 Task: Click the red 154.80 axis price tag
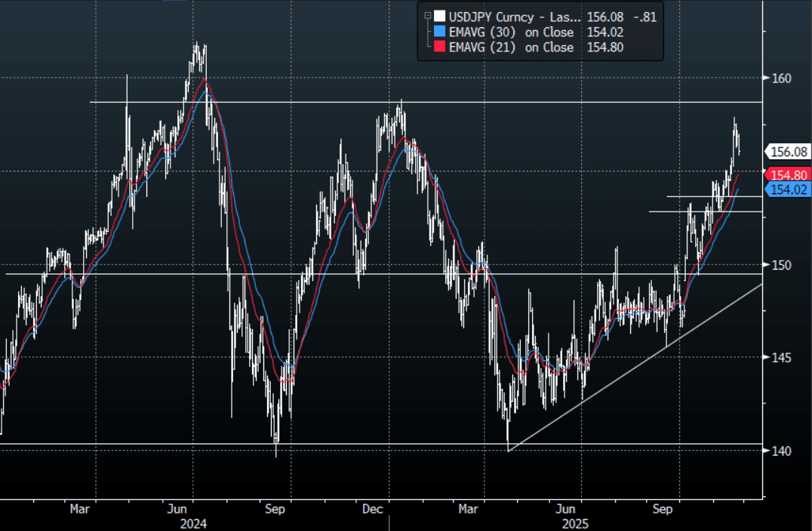786,174
